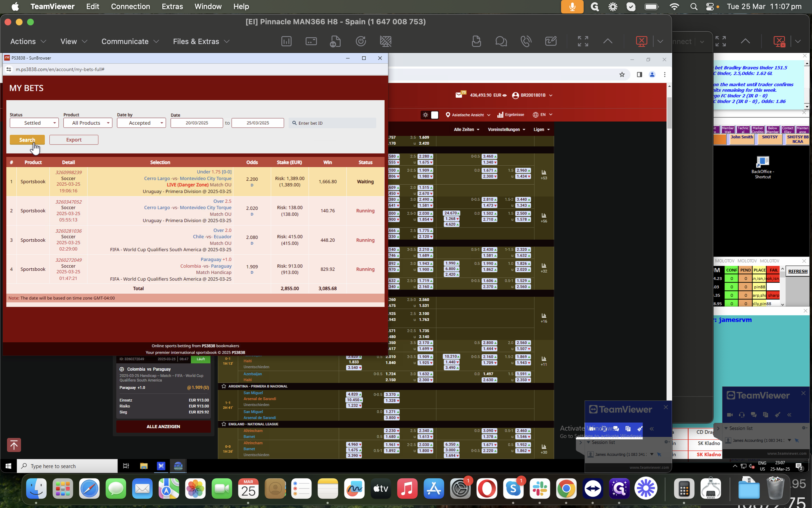
Task: Click the session recording circular icon
Action: click(x=361, y=41)
